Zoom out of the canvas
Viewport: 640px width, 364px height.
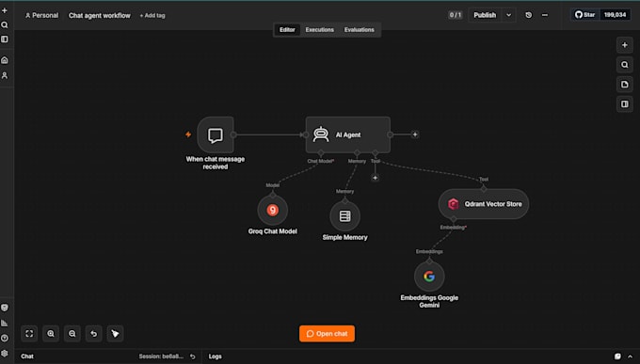pyautogui.click(x=72, y=334)
